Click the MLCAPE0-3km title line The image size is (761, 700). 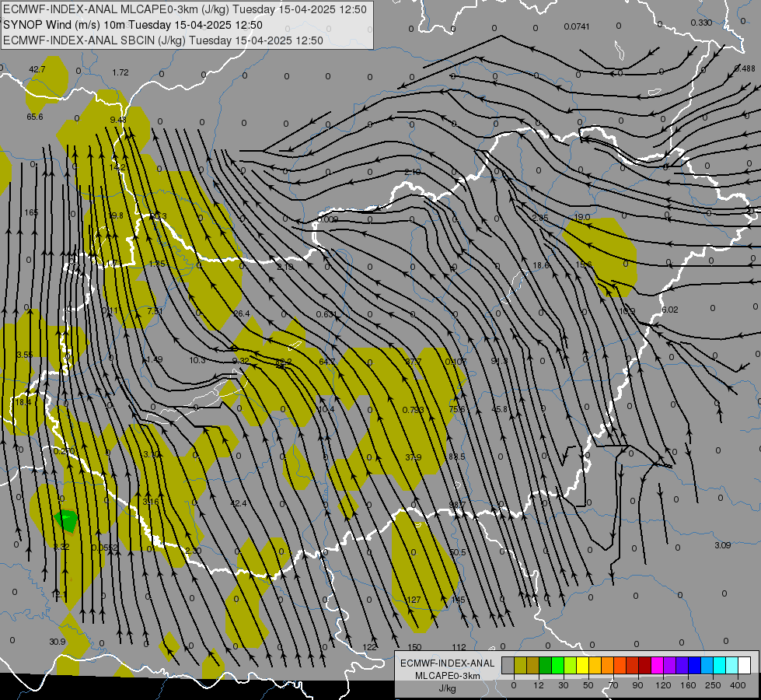[185, 9]
